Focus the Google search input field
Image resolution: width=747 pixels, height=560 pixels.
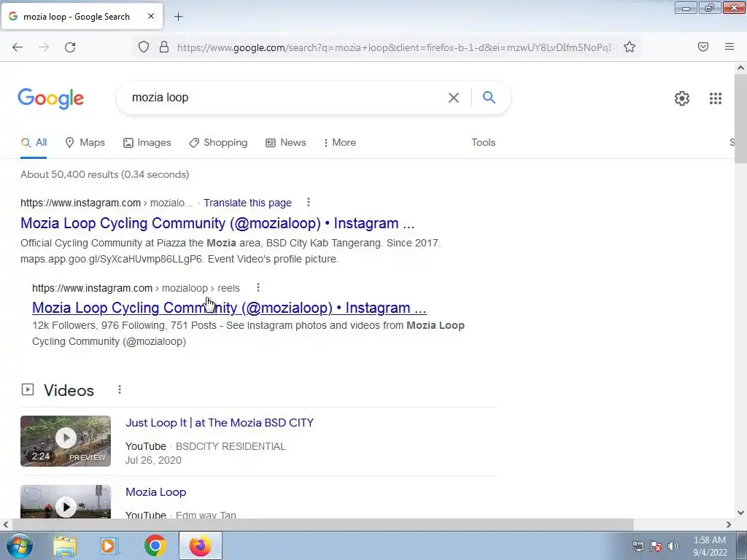[x=286, y=98]
